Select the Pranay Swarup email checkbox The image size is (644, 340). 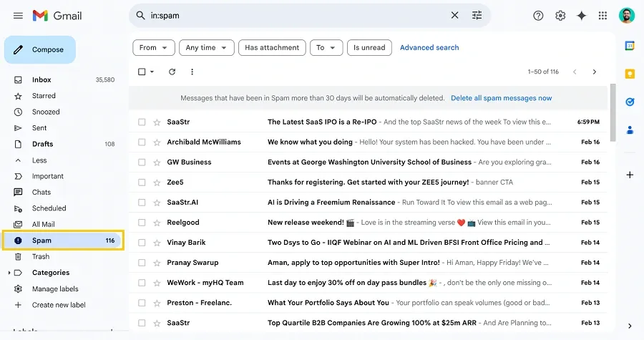(x=142, y=263)
